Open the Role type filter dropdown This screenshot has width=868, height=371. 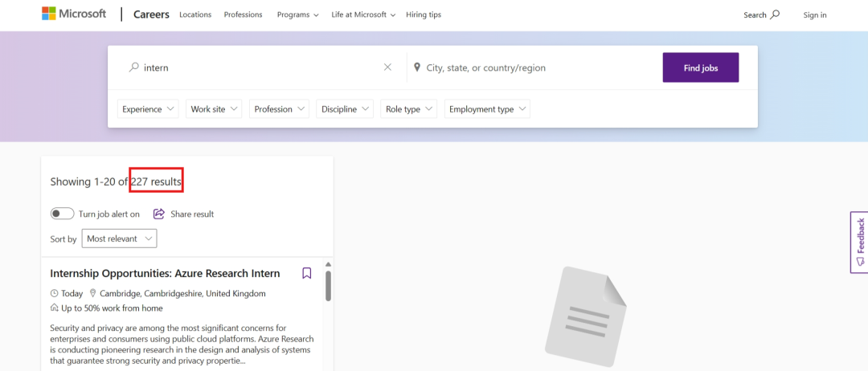pos(408,109)
